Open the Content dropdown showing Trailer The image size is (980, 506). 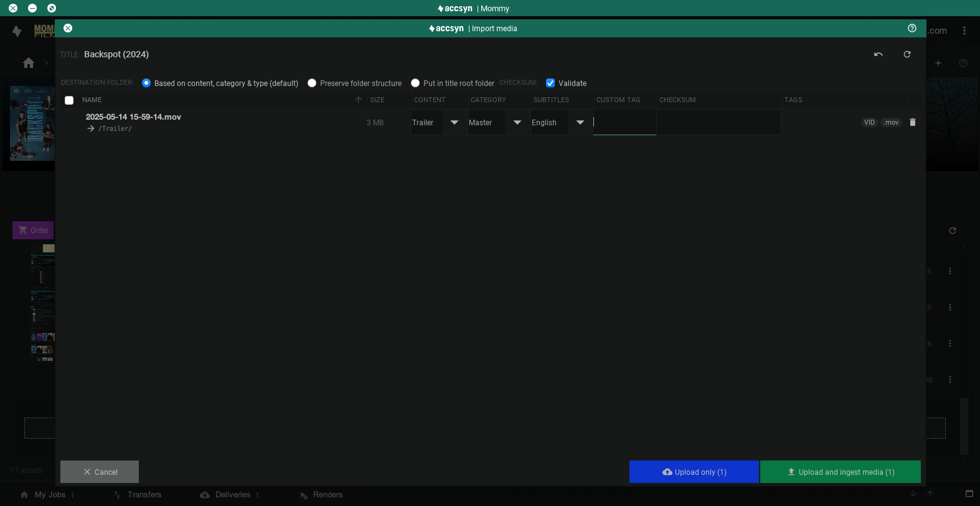[454, 123]
